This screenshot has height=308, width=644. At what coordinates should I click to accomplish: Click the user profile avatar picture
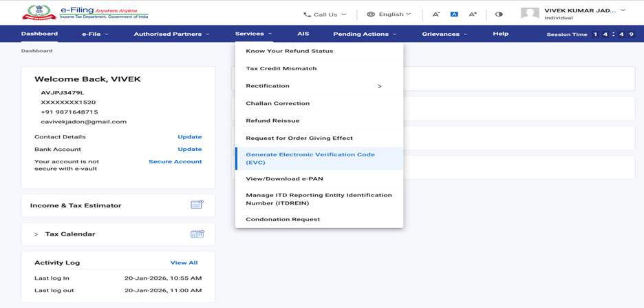(530, 14)
